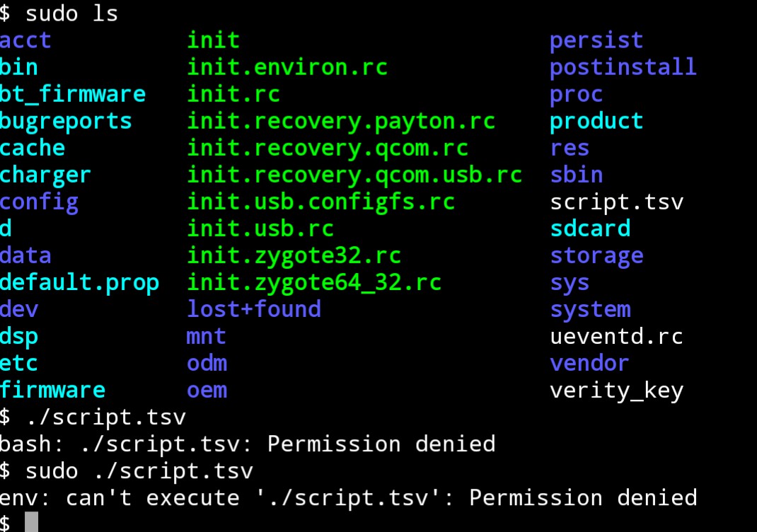Click the firmware entry in listing

click(x=52, y=390)
